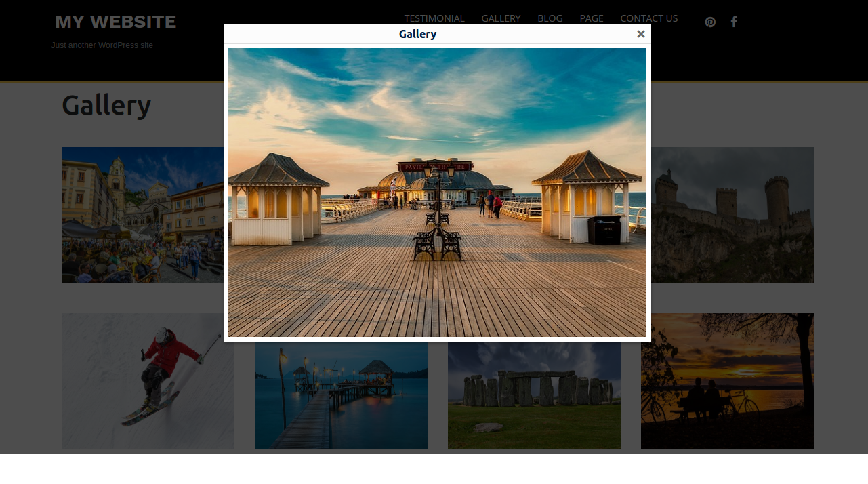Click the Pavilion Theatre sign in photo

click(436, 166)
